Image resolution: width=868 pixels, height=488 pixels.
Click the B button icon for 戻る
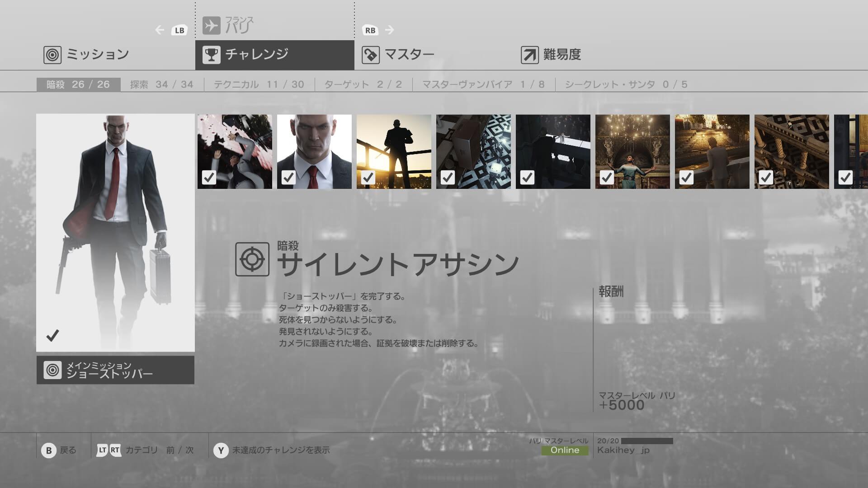pyautogui.click(x=49, y=450)
